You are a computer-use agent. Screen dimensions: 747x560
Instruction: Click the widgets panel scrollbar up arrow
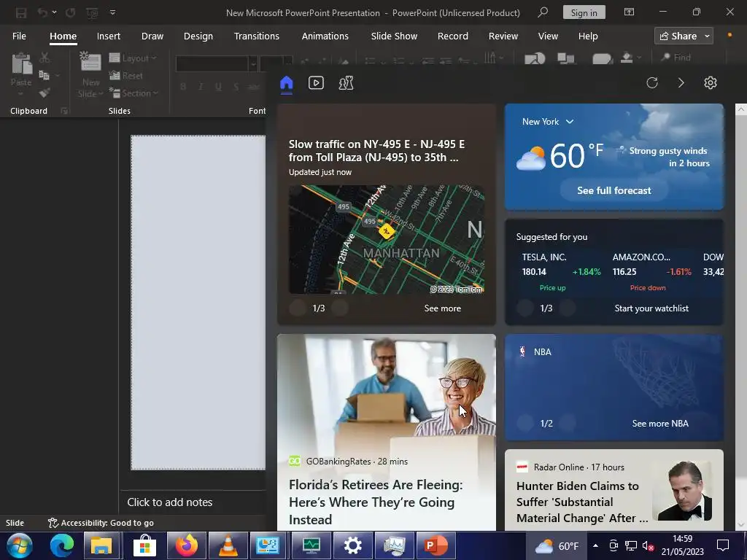click(x=741, y=109)
